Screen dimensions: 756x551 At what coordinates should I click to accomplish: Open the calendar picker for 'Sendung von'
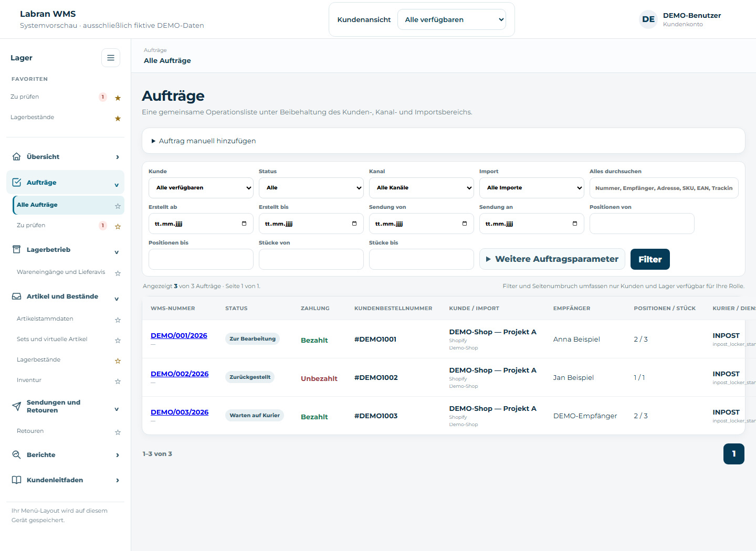(x=465, y=224)
